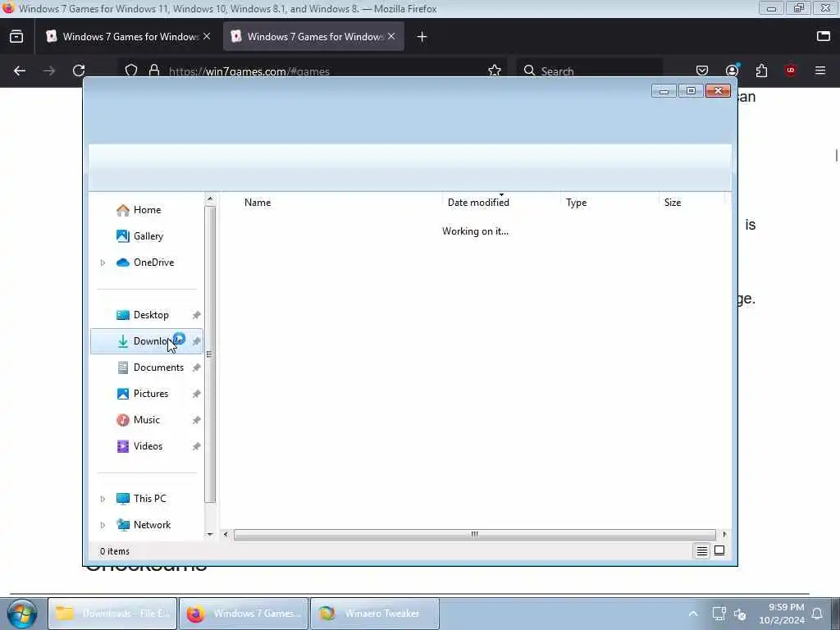Image resolution: width=840 pixels, height=630 pixels.
Task: Expand the Network tree node
Action: pyautogui.click(x=103, y=525)
